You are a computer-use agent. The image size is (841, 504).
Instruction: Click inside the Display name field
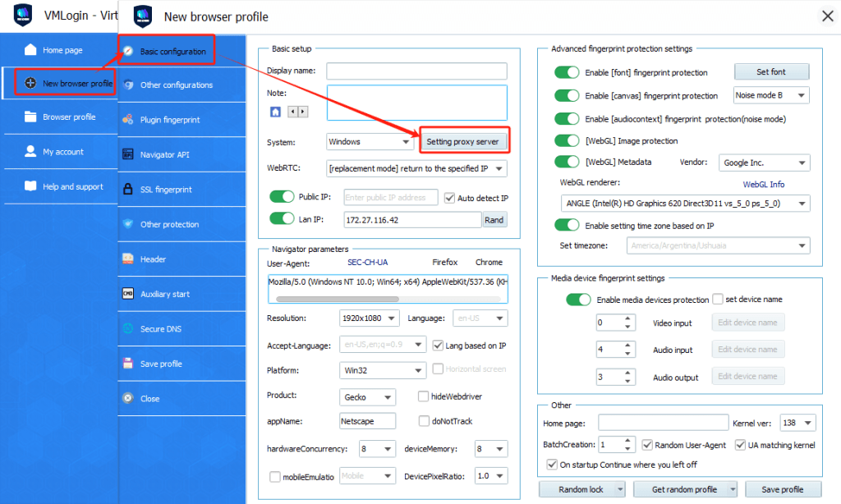pos(416,71)
